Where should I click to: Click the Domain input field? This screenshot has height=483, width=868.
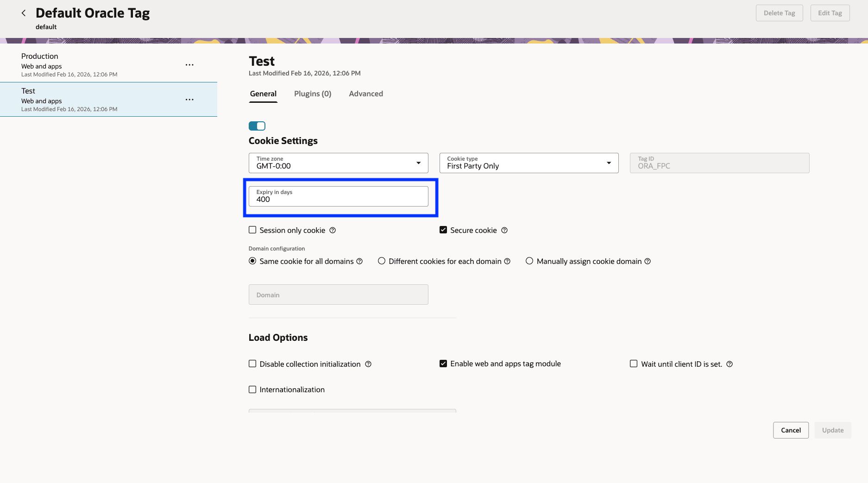[339, 295]
